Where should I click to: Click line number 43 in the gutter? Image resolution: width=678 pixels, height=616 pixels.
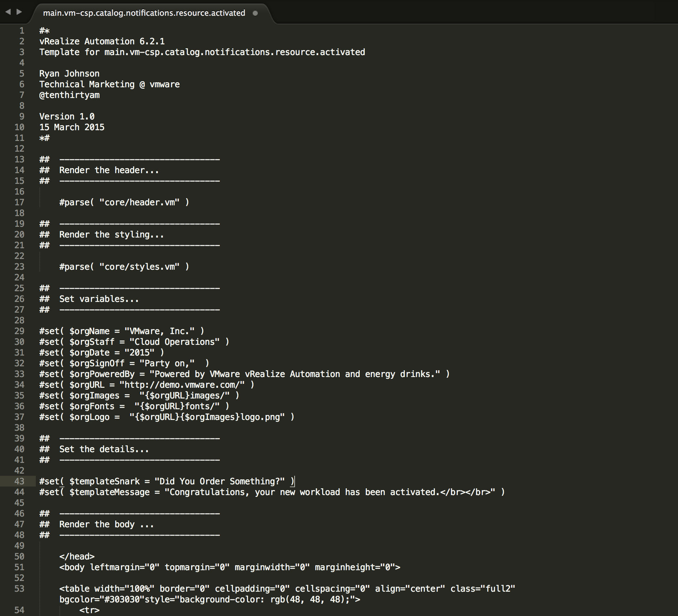19,481
